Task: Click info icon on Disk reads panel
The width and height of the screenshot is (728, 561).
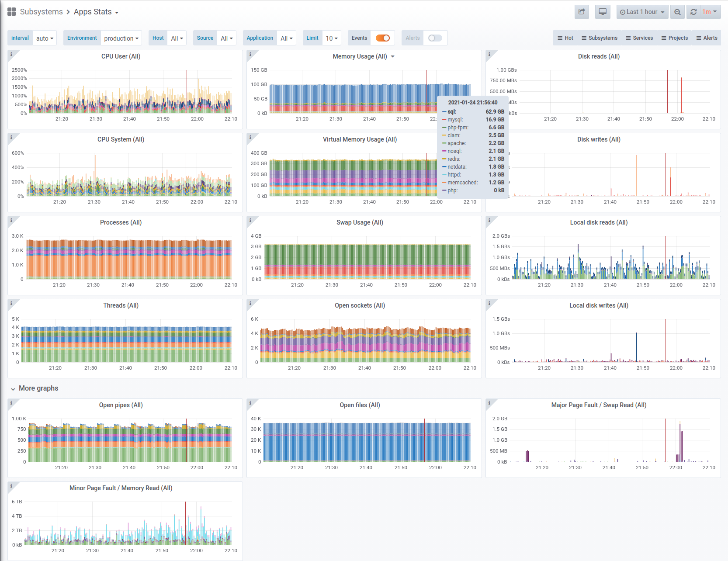Action: (x=489, y=54)
